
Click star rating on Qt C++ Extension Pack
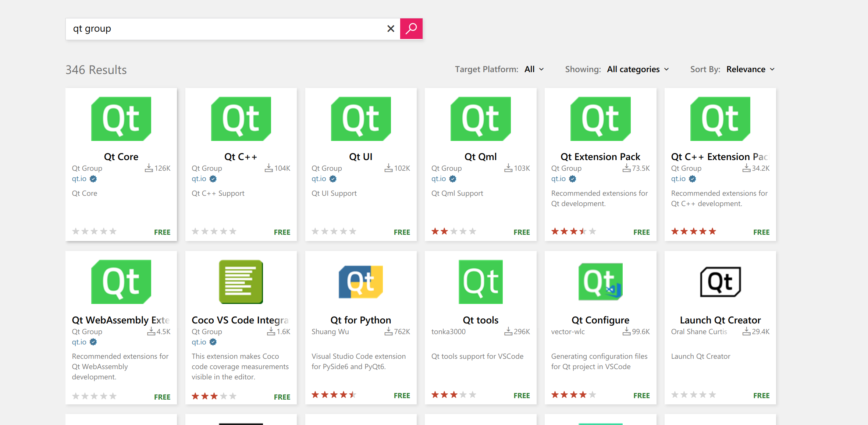pos(693,231)
